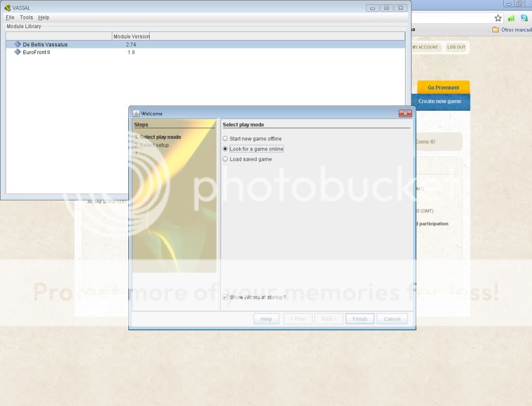The width and height of the screenshot is (532, 406).
Task: Maximize the VASSAL window
Action: pos(386,8)
